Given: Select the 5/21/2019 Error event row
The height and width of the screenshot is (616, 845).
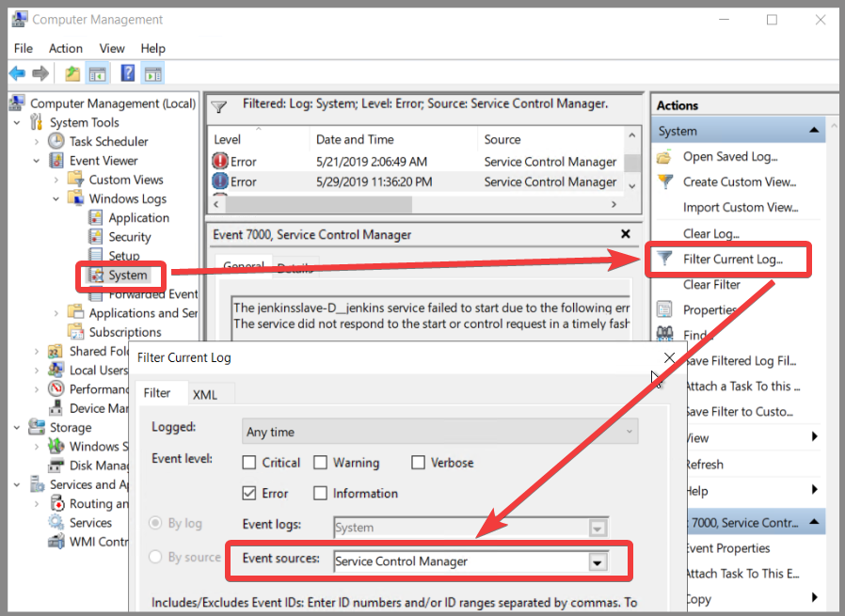Looking at the screenshot, I should [414, 162].
